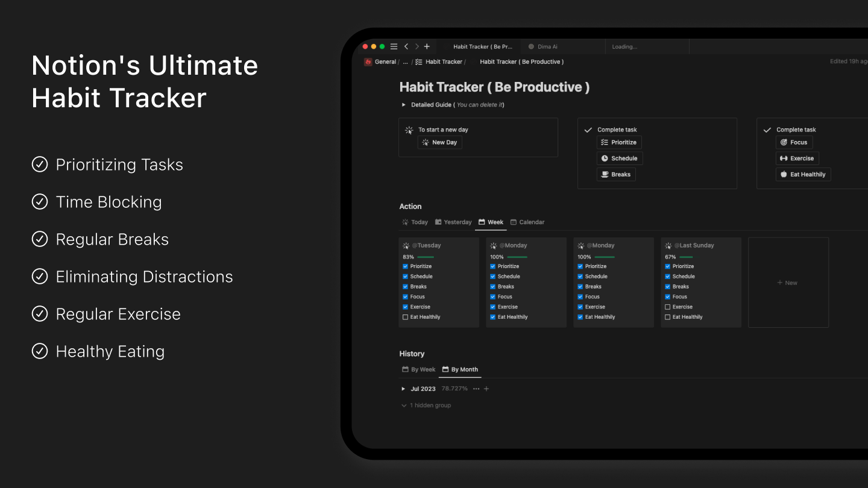Viewport: 868px width, 488px height.
Task: Click the Exercise task button
Action: (x=797, y=158)
